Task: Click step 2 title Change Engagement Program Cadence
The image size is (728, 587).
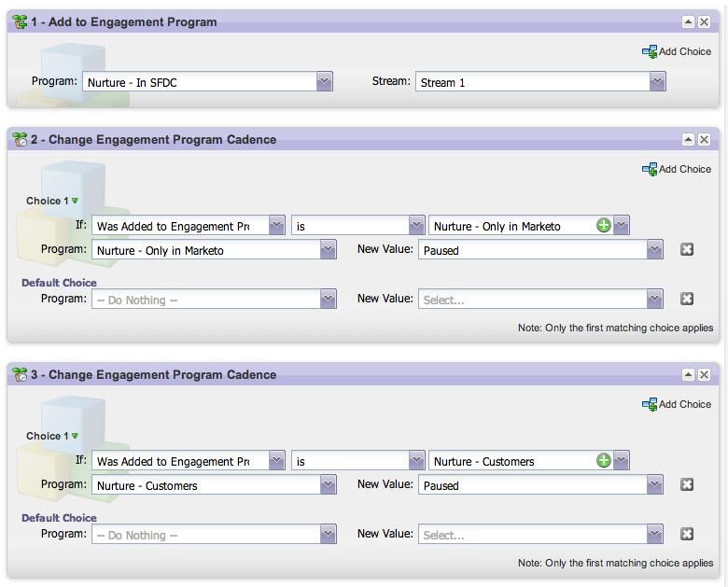Action: [154, 139]
